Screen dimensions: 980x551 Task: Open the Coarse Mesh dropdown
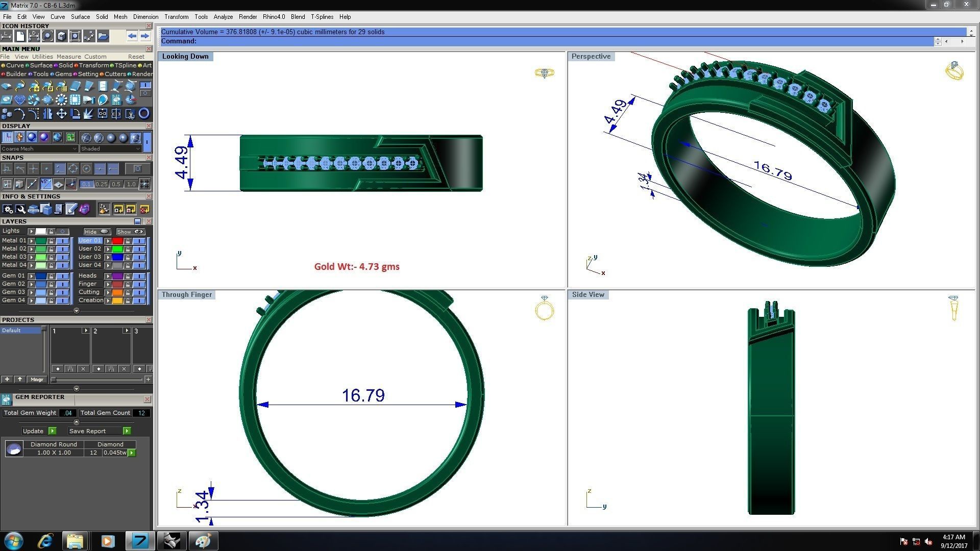coord(39,149)
